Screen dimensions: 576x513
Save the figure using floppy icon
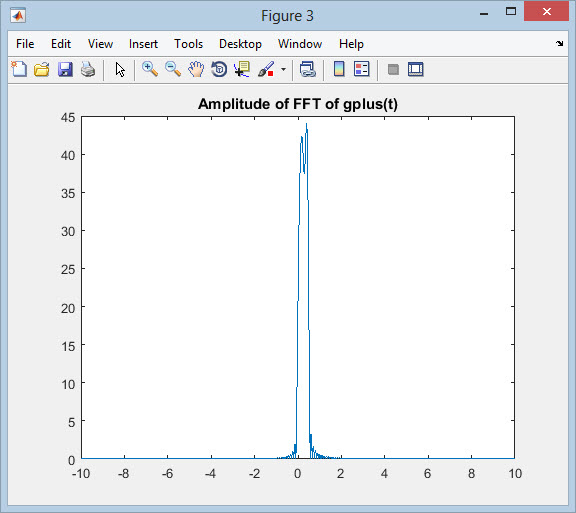pyautogui.click(x=65, y=69)
